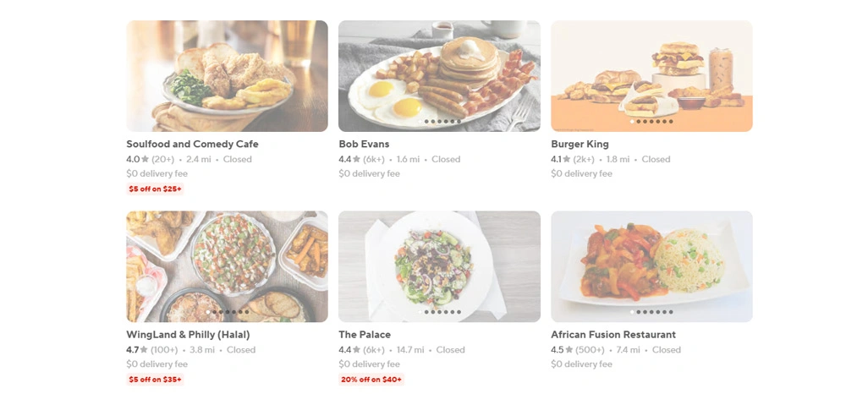
Task: Open the Soulfood and Comedy Cafe food photo
Action: click(227, 76)
